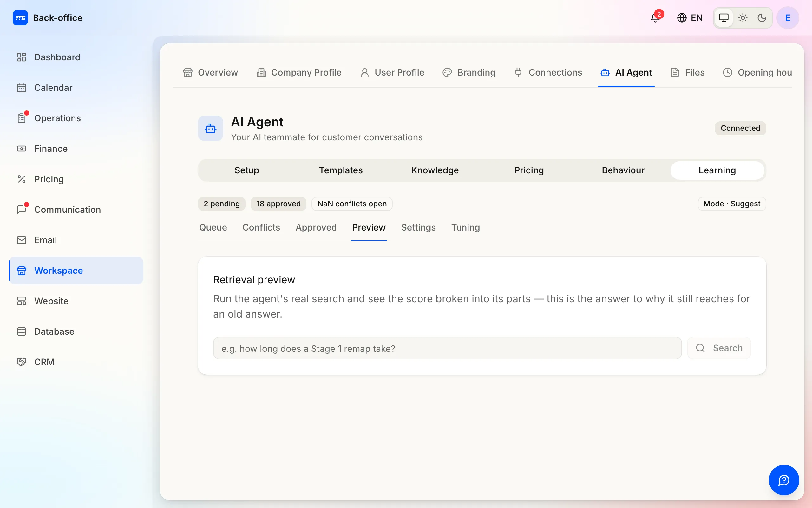Select the Behaviour segment

(x=623, y=170)
